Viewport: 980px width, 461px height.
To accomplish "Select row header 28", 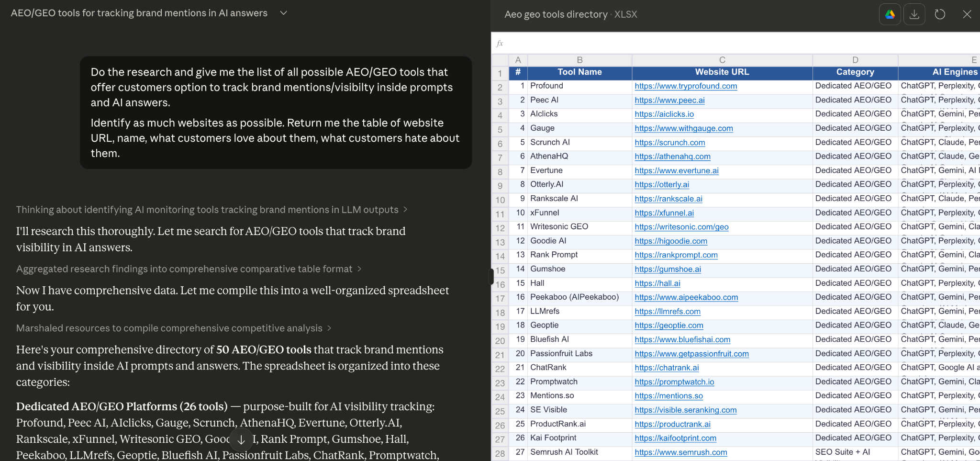I will tap(500, 453).
